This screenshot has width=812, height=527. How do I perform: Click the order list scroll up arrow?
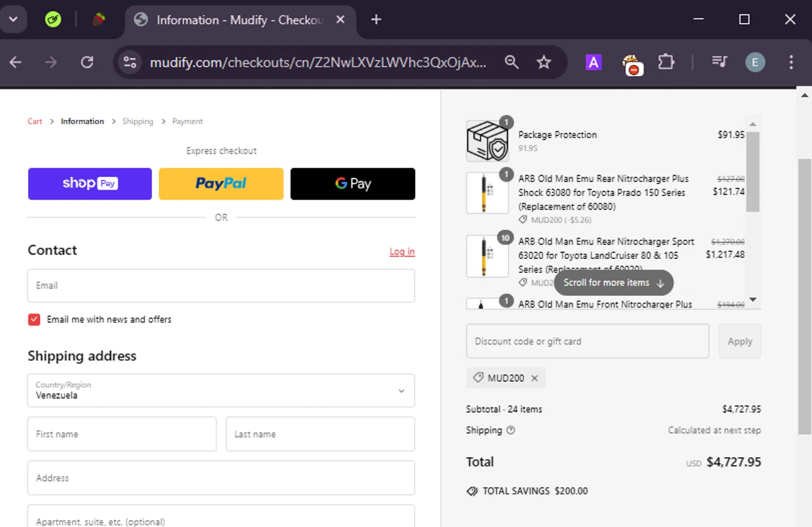pyautogui.click(x=752, y=124)
